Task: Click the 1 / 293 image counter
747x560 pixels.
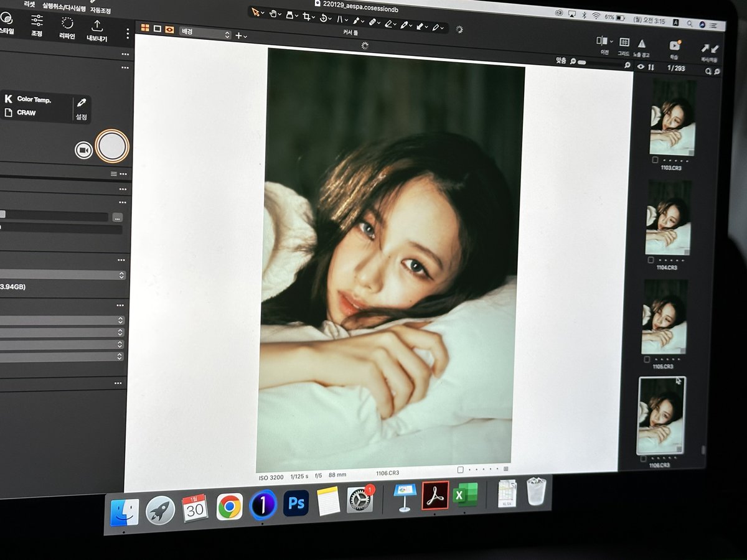Action: pyautogui.click(x=676, y=68)
